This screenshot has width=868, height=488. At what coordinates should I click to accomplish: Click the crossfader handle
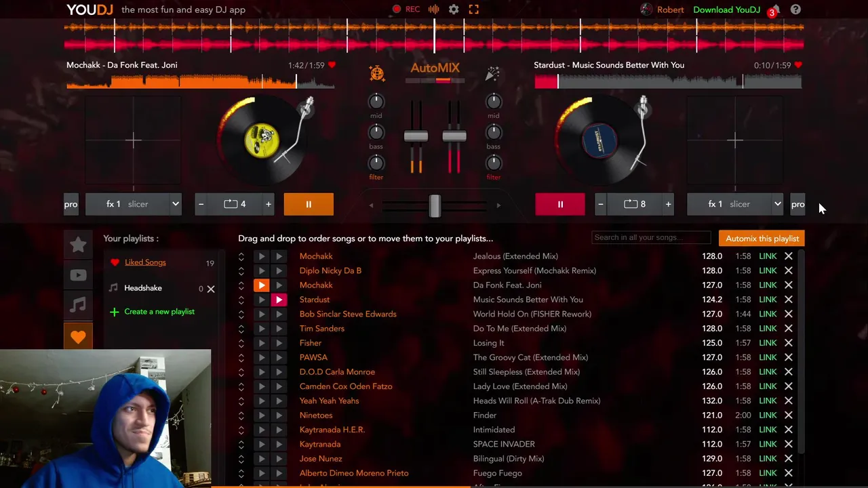[435, 205]
